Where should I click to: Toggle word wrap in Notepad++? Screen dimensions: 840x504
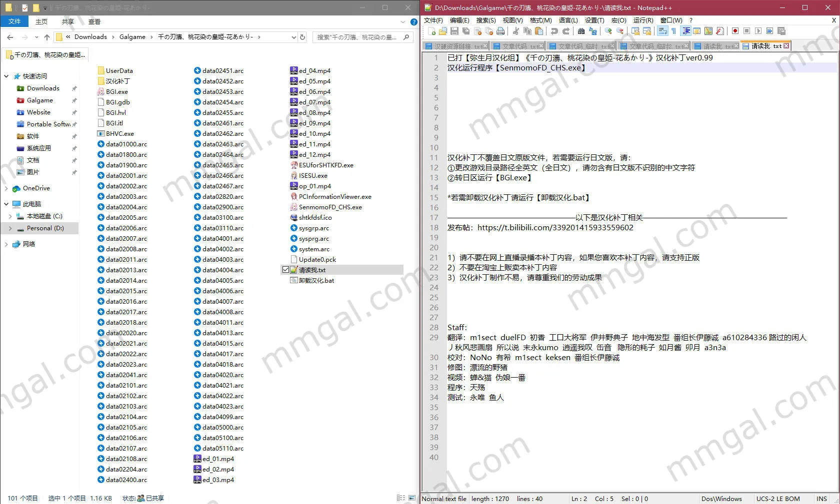coord(662,30)
